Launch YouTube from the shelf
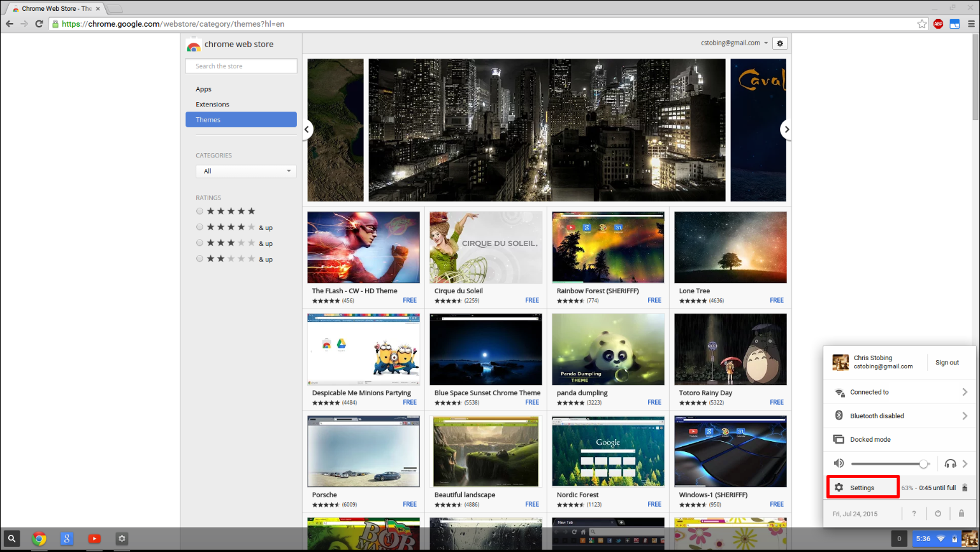The image size is (980, 552). point(94,539)
